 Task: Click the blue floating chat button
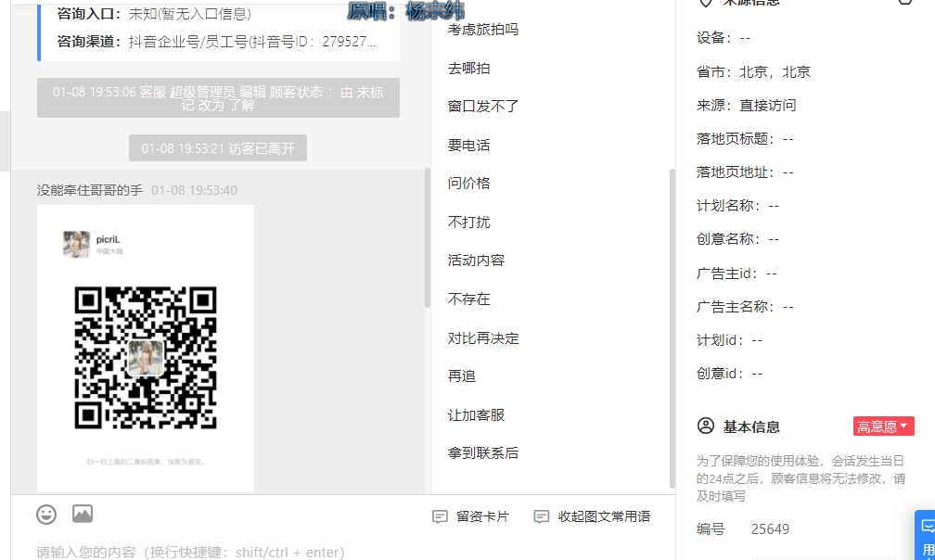[x=926, y=535]
